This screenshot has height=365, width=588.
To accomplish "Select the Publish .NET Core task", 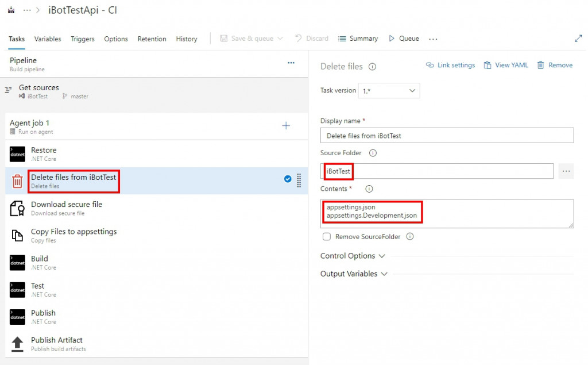I will [156, 317].
